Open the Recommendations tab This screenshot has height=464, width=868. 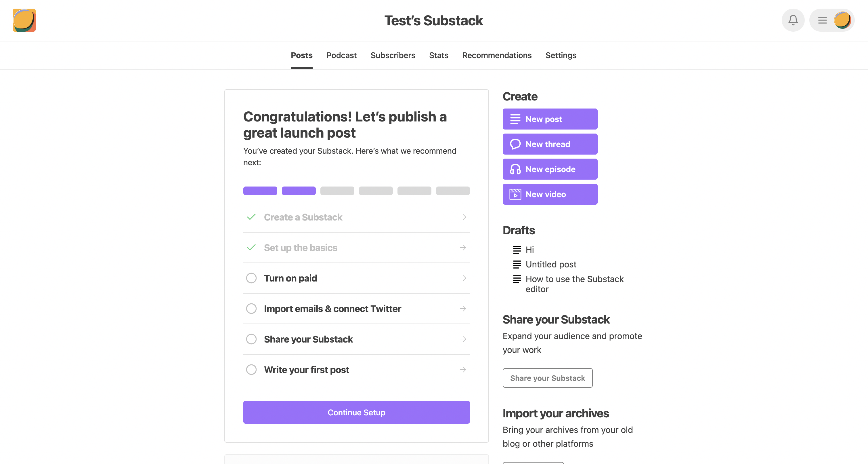click(x=497, y=55)
